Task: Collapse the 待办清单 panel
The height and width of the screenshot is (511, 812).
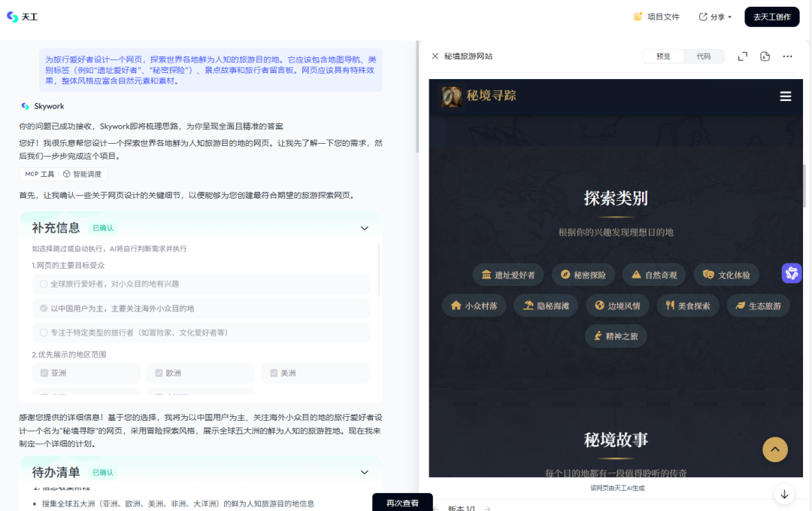Action: [365, 473]
